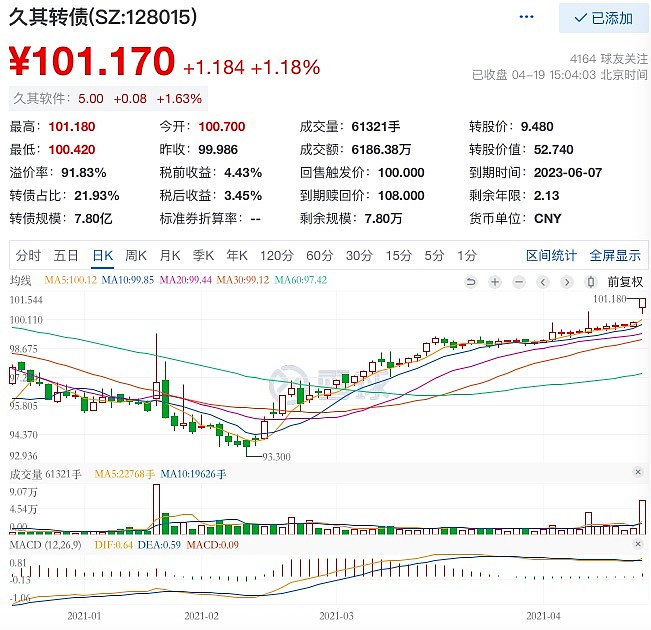Click the 转股价值 52.740 value
Image resolution: width=651 pixels, height=630 pixels.
(553, 150)
